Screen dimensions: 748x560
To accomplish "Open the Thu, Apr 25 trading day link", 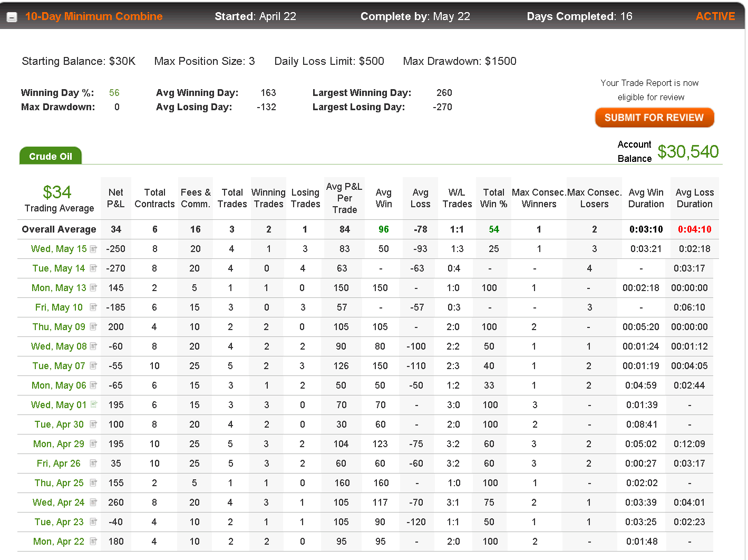I will pyautogui.click(x=59, y=483).
